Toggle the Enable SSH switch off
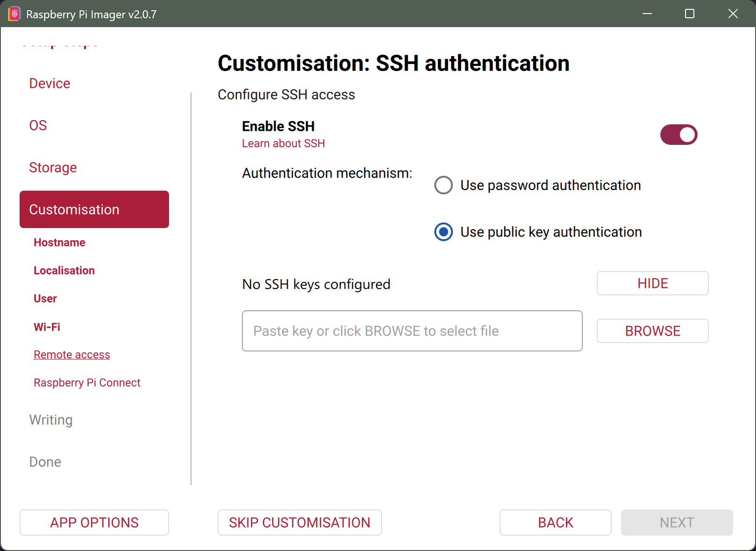756x551 pixels. tap(678, 135)
